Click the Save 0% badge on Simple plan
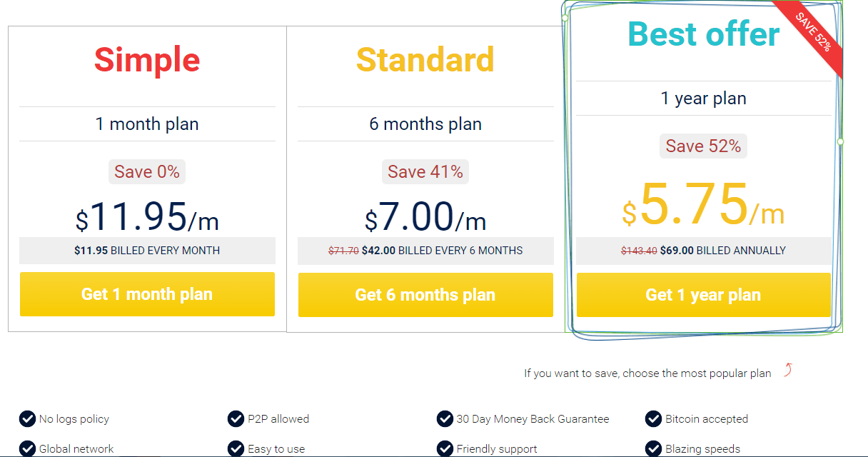The height and width of the screenshot is (457, 868). point(147,171)
